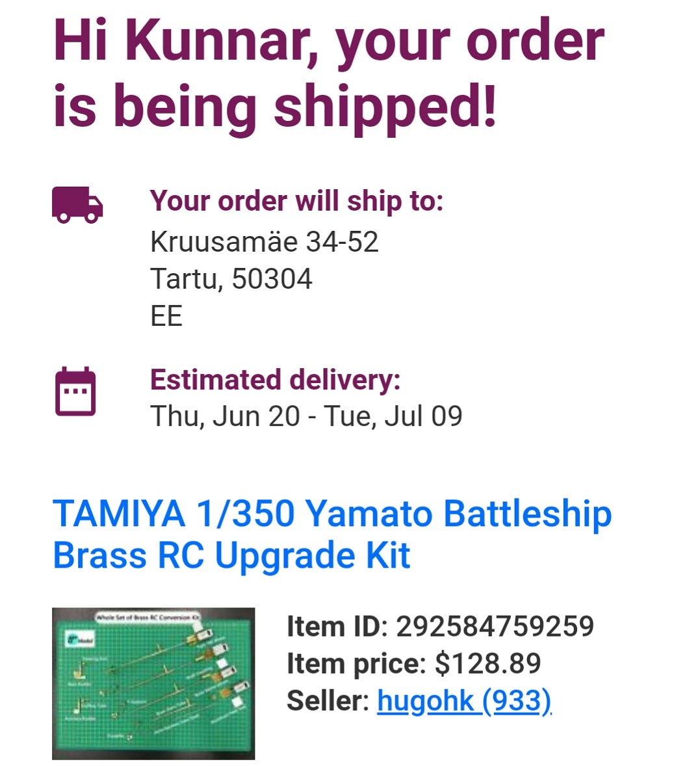700x766 pixels.
Task: Visit seller hugohk (933) profile link
Action: pos(463,701)
